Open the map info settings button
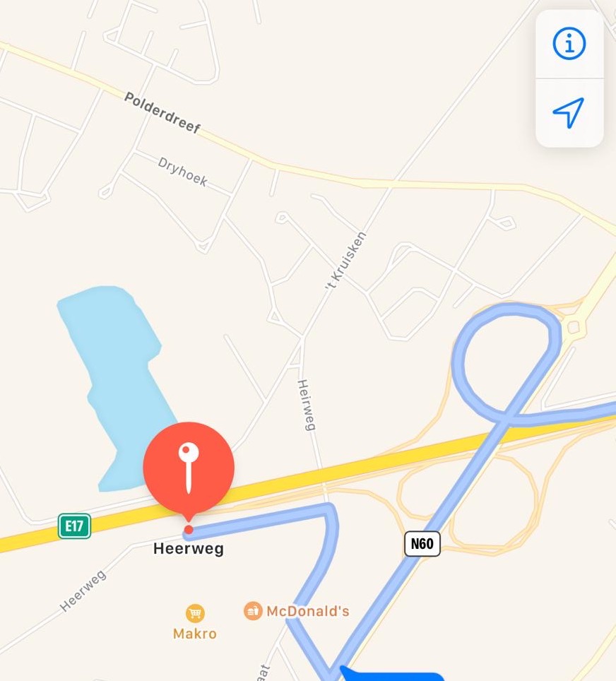 click(x=569, y=43)
